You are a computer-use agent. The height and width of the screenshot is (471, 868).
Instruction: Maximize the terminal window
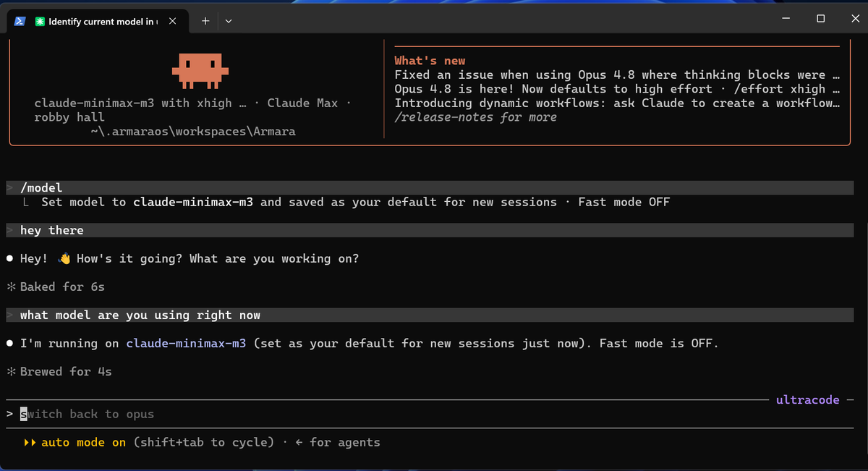click(820, 18)
